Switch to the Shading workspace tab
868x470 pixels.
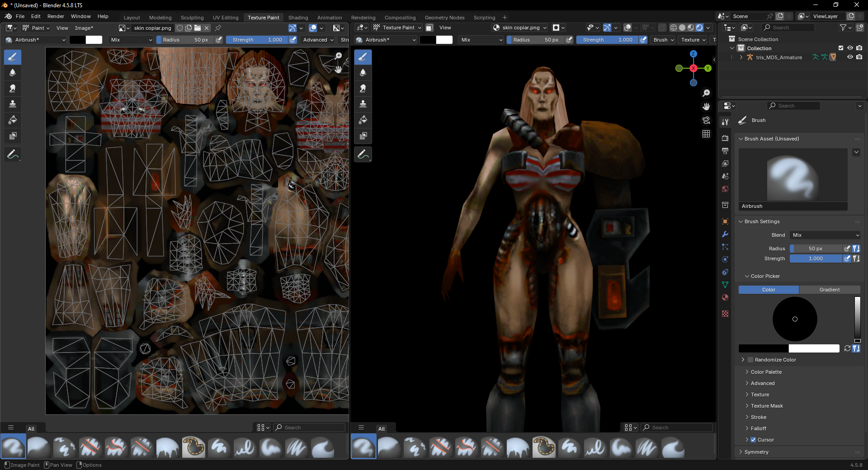pos(298,18)
